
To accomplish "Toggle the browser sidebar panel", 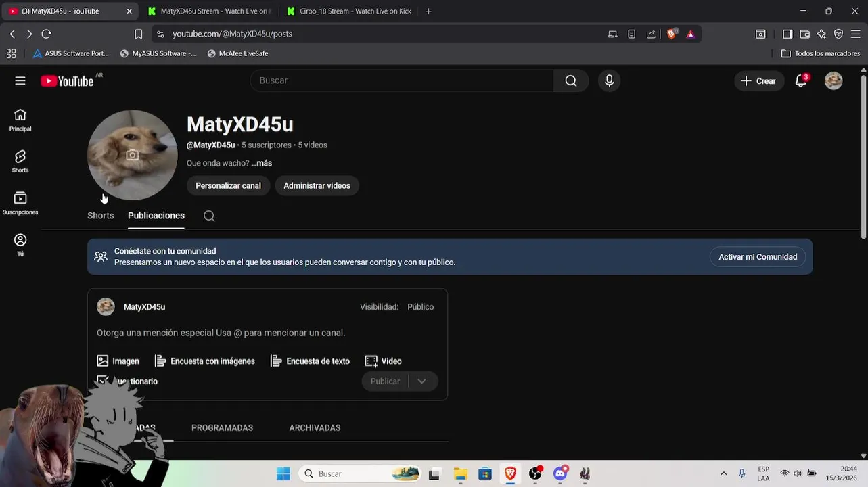I will pos(787,34).
